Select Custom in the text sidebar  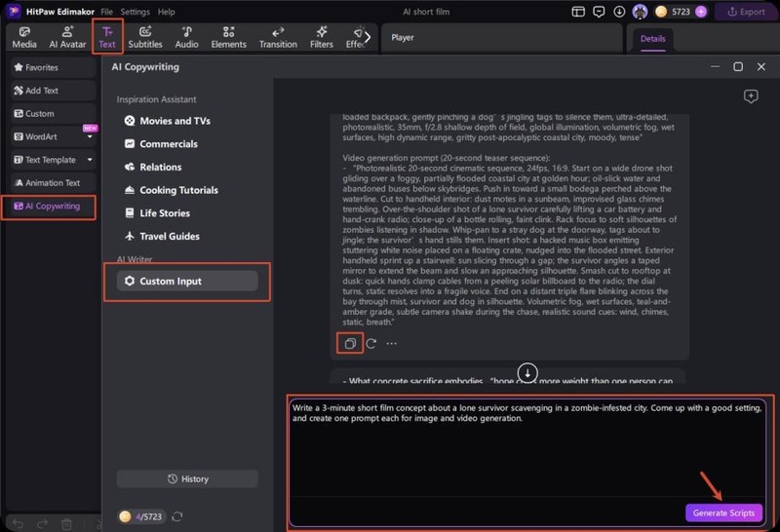53,113
